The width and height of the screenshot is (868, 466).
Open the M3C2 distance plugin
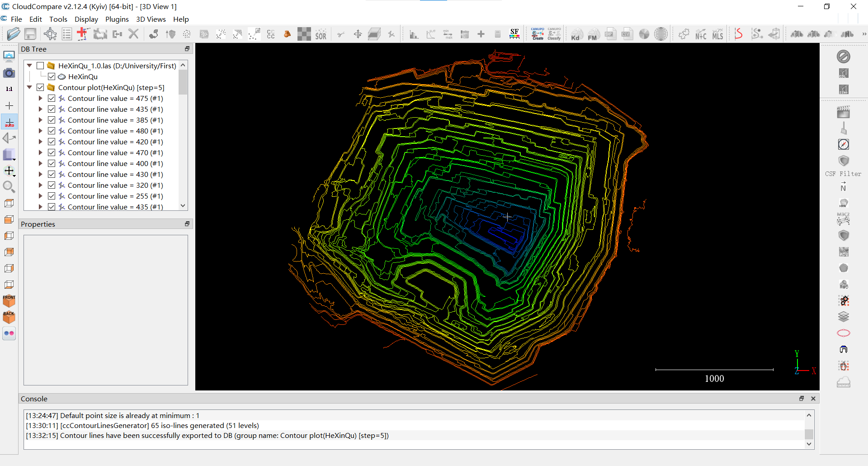point(844,219)
